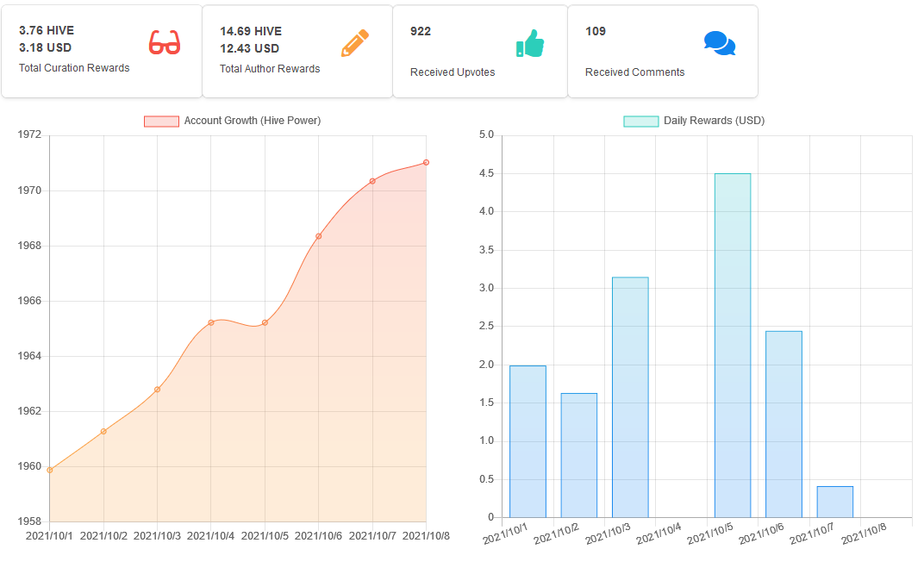Click the small 2021/10/7 daily rewards bar

click(x=835, y=502)
